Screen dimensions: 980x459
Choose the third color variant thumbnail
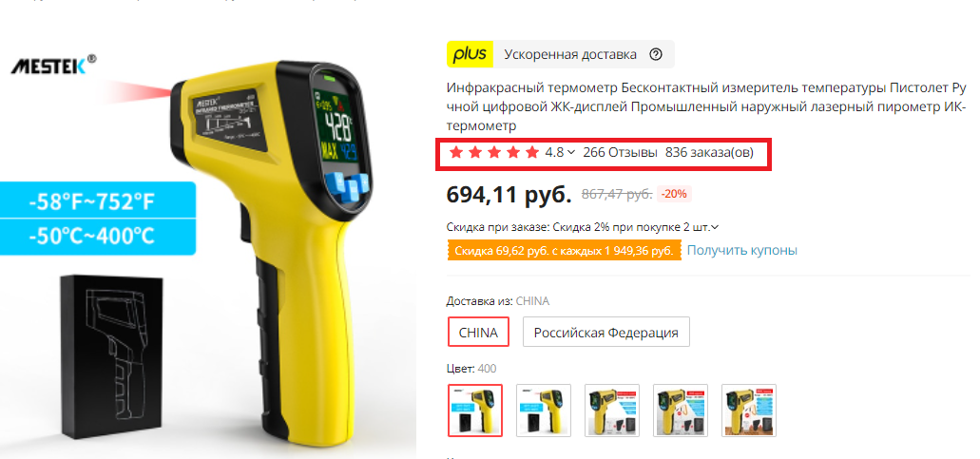(x=612, y=411)
